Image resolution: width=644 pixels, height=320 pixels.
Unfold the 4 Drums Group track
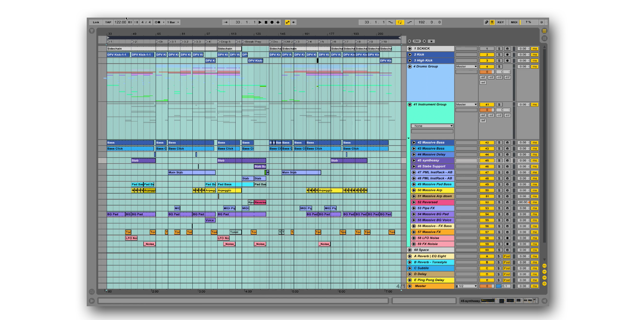coord(410,67)
